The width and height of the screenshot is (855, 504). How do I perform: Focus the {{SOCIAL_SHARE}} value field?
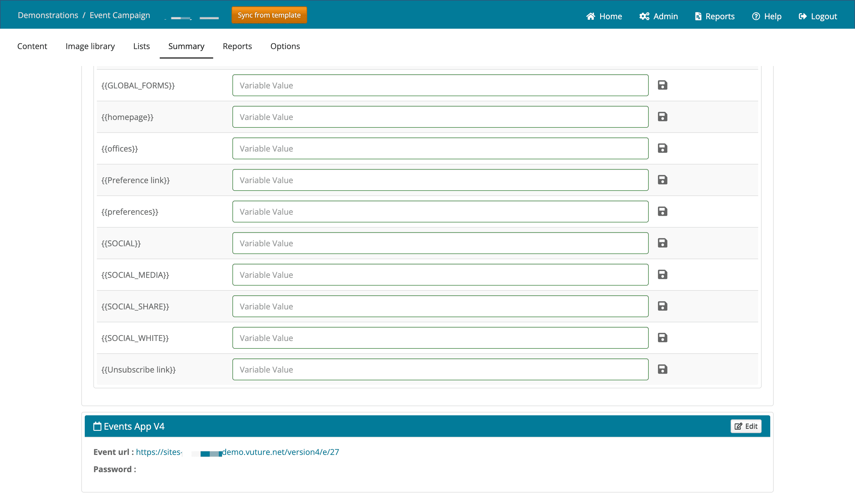click(x=440, y=306)
